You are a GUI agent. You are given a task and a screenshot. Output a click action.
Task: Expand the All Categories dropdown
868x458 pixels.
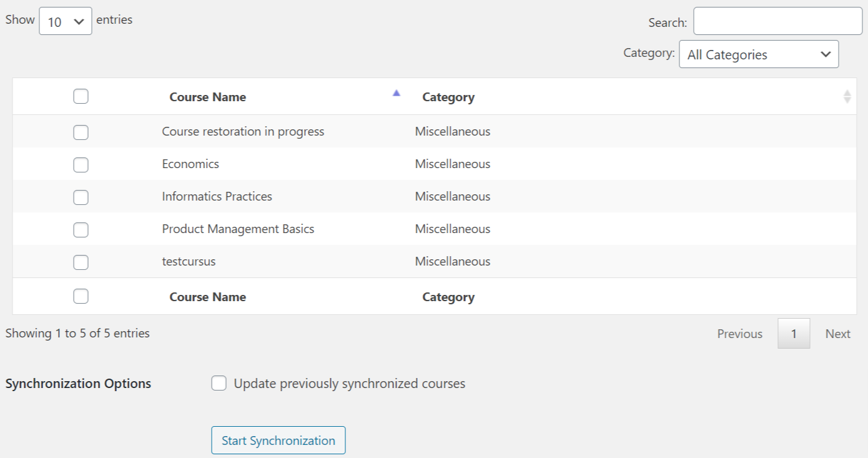point(759,54)
